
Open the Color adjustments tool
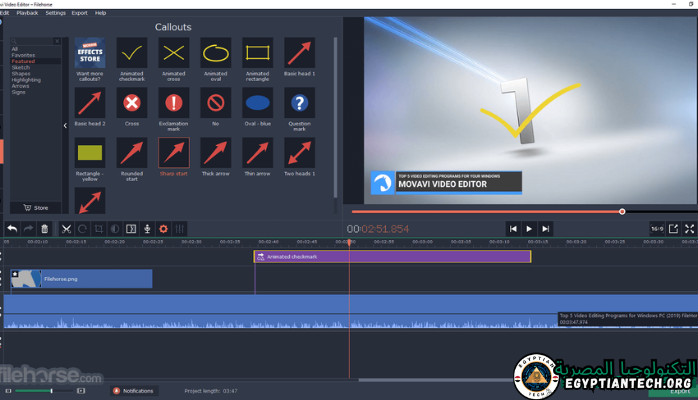pos(114,229)
